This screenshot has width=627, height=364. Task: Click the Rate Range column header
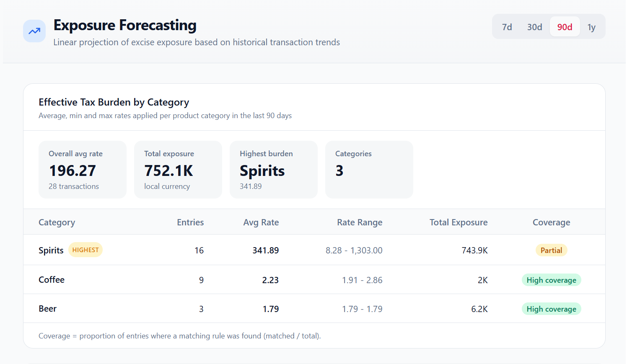coord(360,222)
